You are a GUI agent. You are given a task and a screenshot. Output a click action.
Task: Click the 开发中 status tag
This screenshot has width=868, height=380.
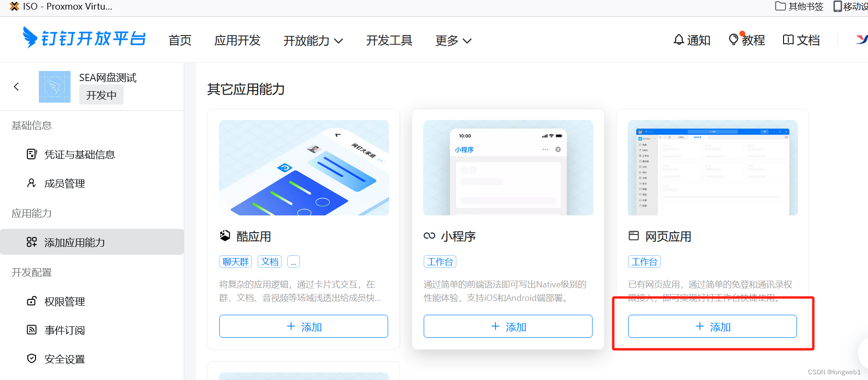pyautogui.click(x=101, y=95)
